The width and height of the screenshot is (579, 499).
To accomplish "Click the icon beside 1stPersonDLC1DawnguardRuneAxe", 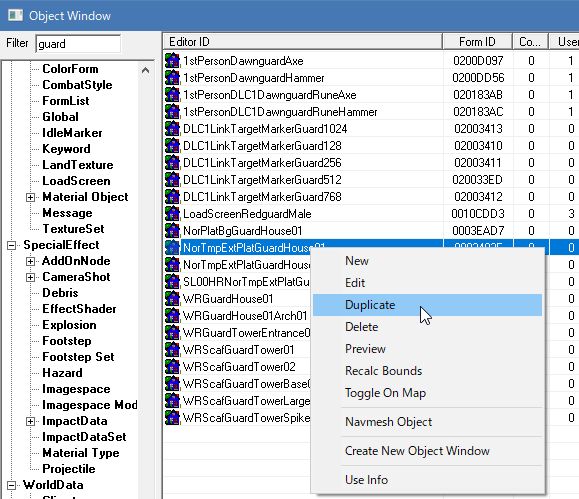I will [172, 95].
